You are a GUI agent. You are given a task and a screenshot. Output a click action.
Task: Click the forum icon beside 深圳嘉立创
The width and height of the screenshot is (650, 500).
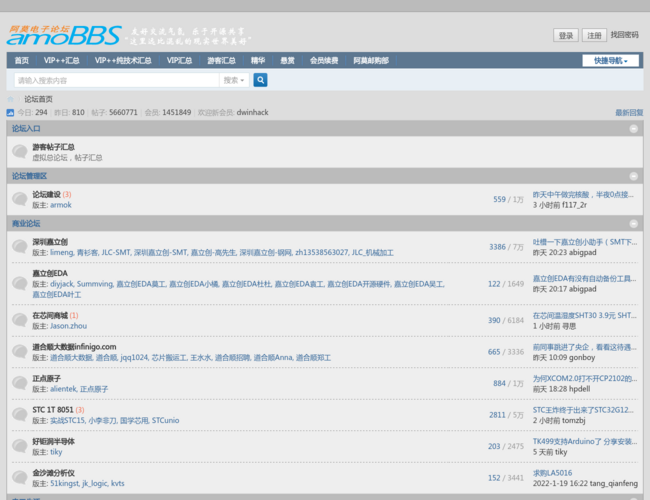click(20, 247)
